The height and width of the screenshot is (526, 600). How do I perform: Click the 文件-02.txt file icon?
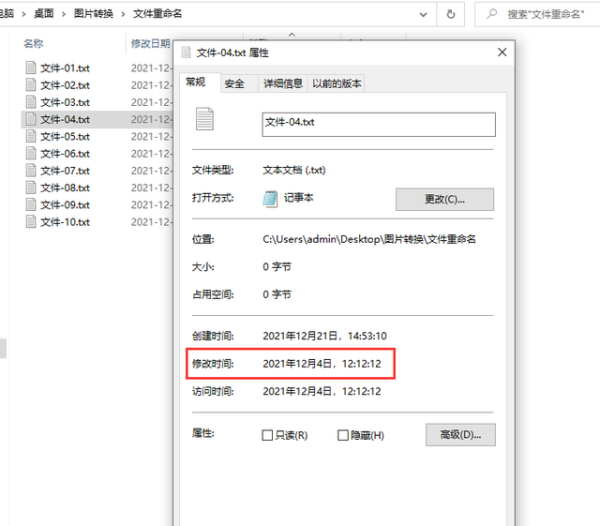[x=31, y=85]
